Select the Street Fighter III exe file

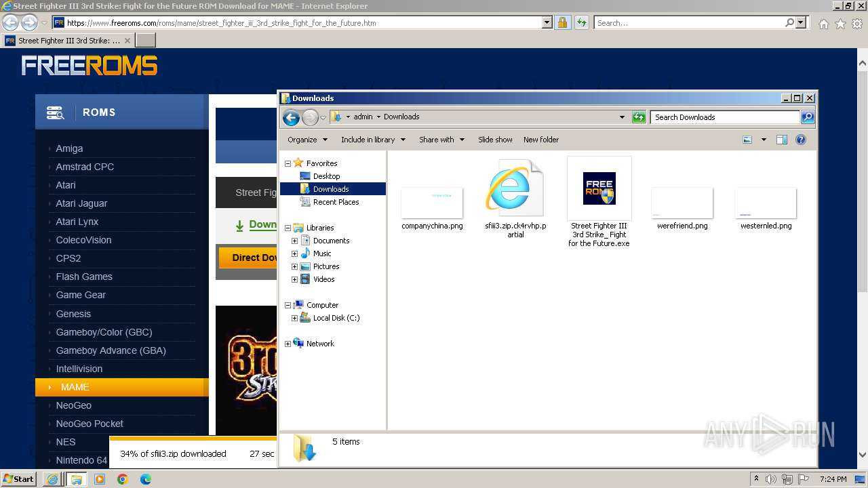(x=599, y=202)
